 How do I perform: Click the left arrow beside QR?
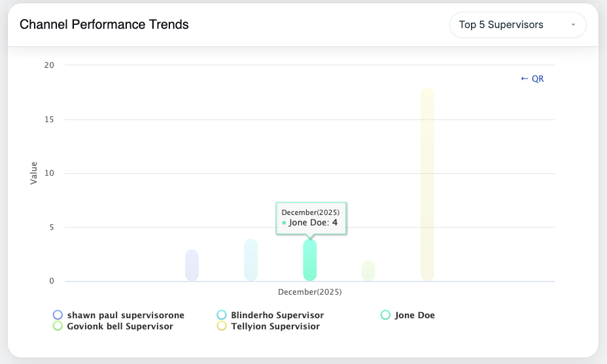click(x=524, y=78)
